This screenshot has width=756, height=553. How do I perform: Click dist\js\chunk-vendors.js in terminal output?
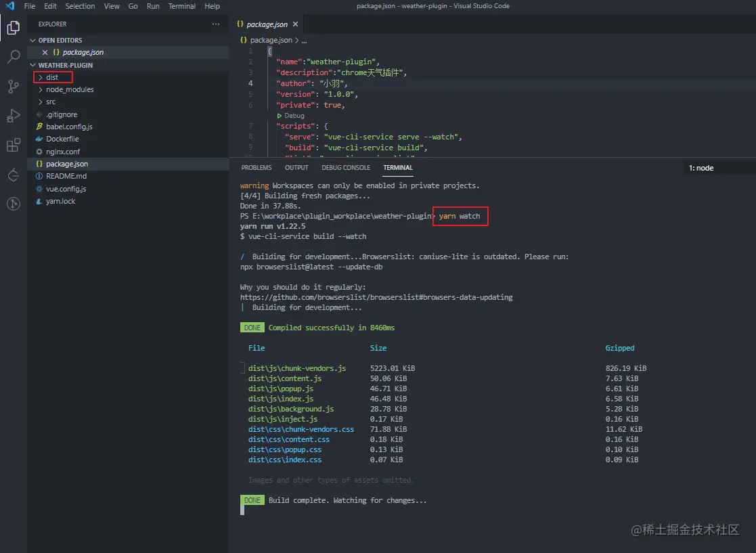point(297,368)
